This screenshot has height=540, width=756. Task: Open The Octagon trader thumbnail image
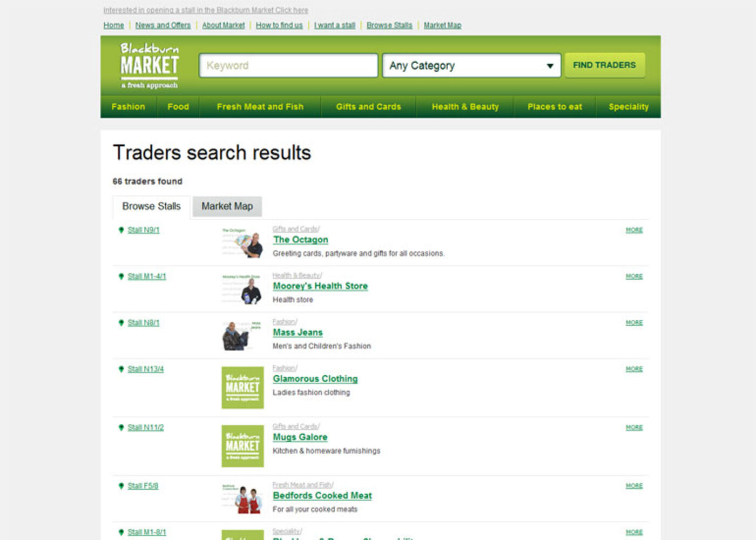242,242
